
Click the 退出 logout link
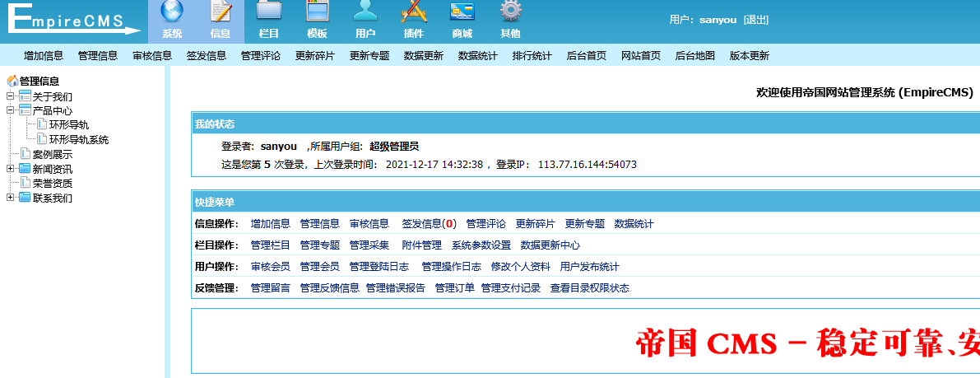pyautogui.click(x=756, y=20)
